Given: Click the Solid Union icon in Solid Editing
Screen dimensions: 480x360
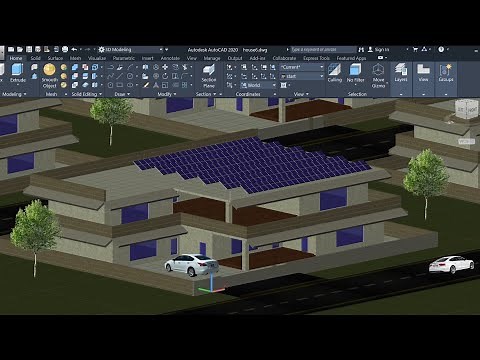Looking at the screenshot, I should pos(75,67).
